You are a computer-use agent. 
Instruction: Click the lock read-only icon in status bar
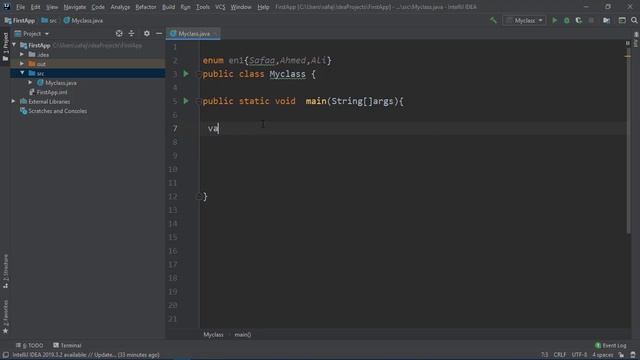point(621,355)
